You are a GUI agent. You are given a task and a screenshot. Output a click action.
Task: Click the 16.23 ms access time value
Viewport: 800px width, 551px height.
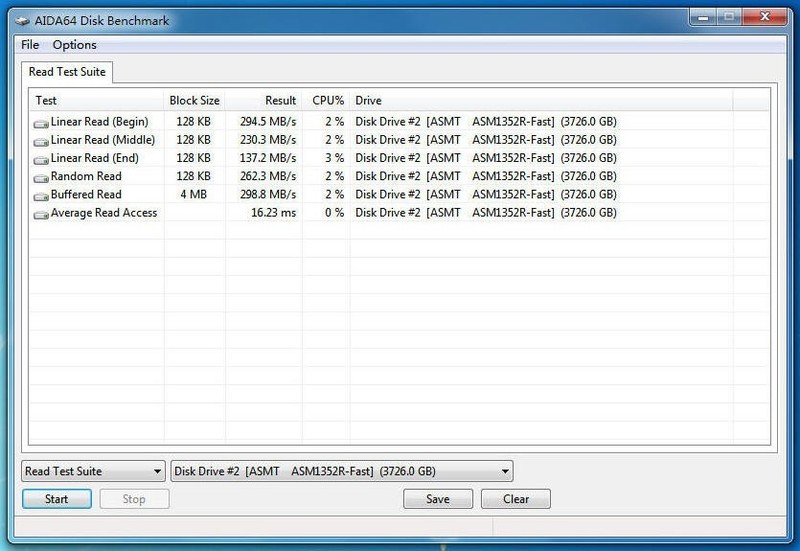tap(273, 213)
